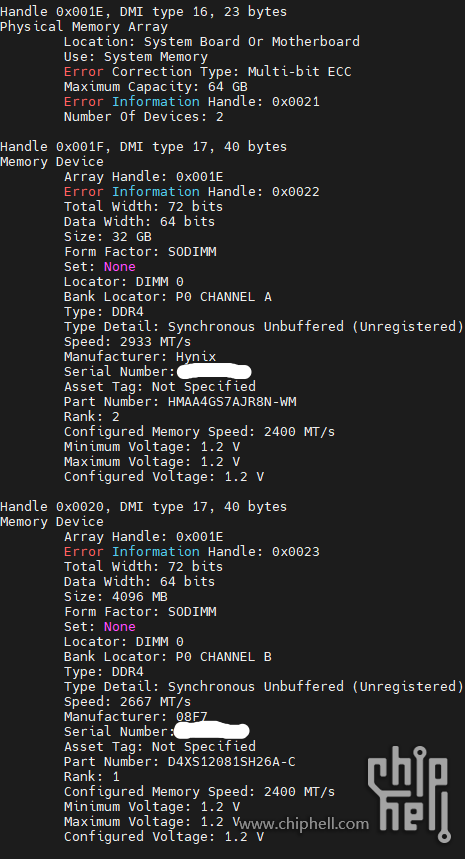Screen dimensions: 465x859
Task: Click the Size: 32 GB line
Action: point(108,237)
